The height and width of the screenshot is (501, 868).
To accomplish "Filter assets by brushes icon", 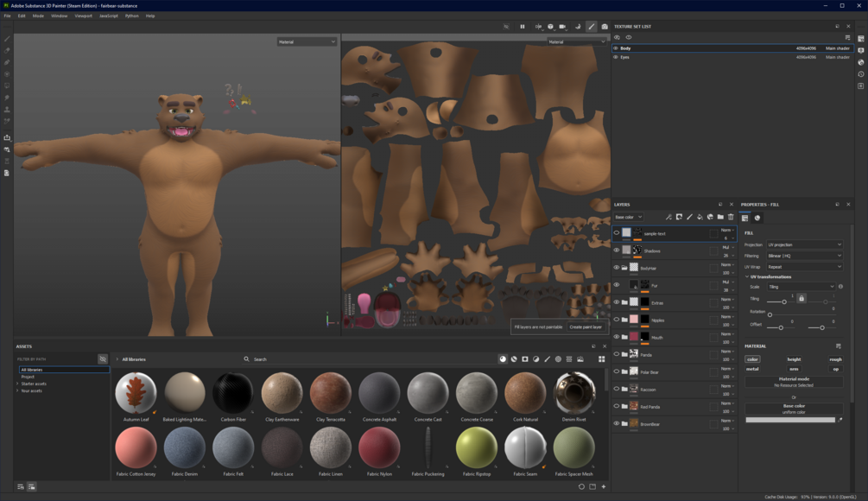I will pos(547,359).
